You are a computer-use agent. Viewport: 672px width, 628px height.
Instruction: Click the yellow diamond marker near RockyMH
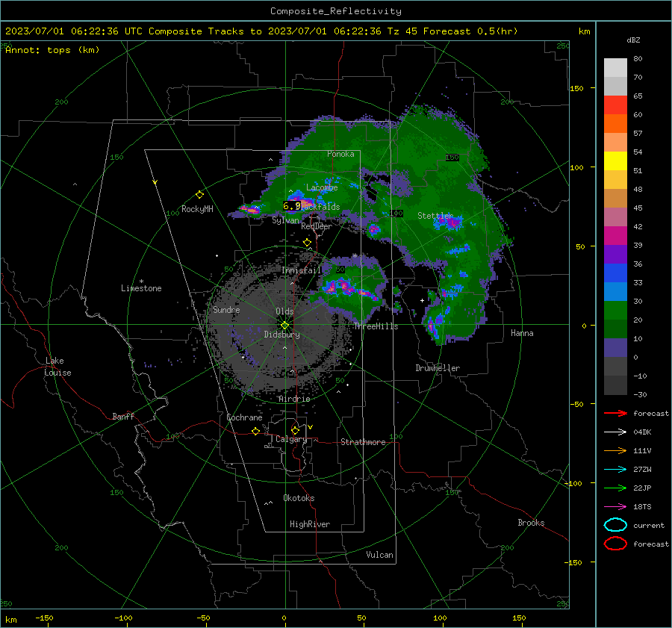[x=199, y=195]
